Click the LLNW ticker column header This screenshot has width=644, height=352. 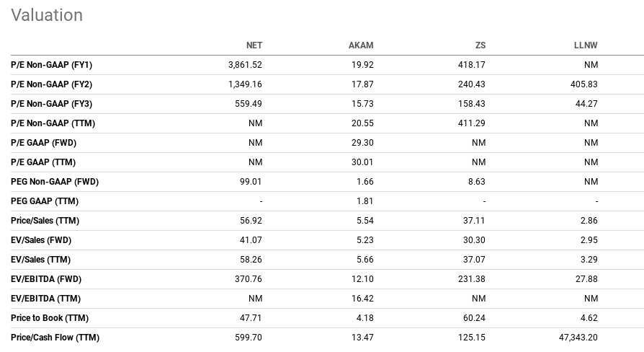pyautogui.click(x=586, y=45)
